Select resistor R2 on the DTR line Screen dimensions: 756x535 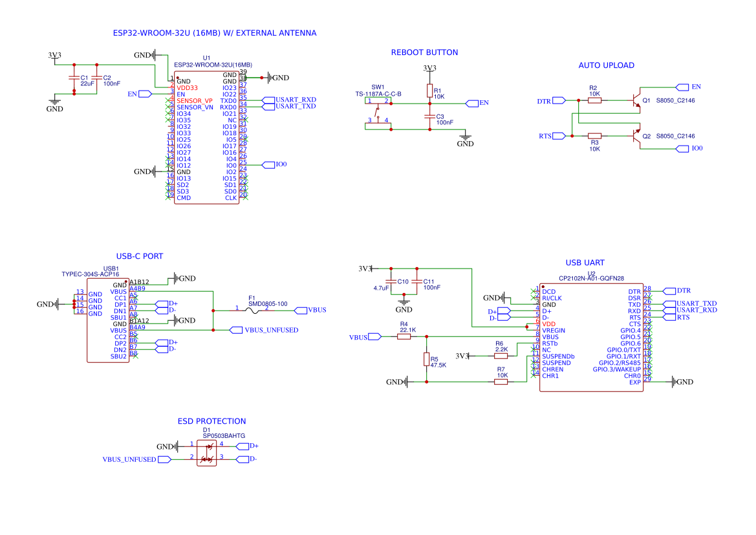click(595, 100)
